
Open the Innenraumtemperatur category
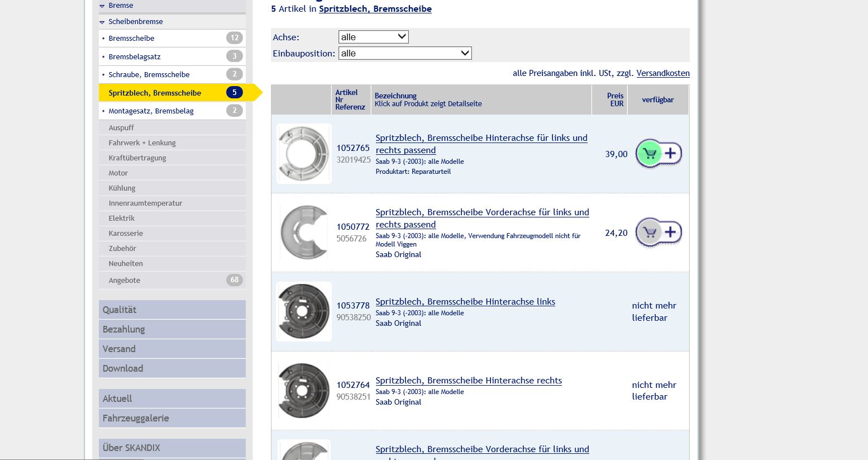click(172, 203)
